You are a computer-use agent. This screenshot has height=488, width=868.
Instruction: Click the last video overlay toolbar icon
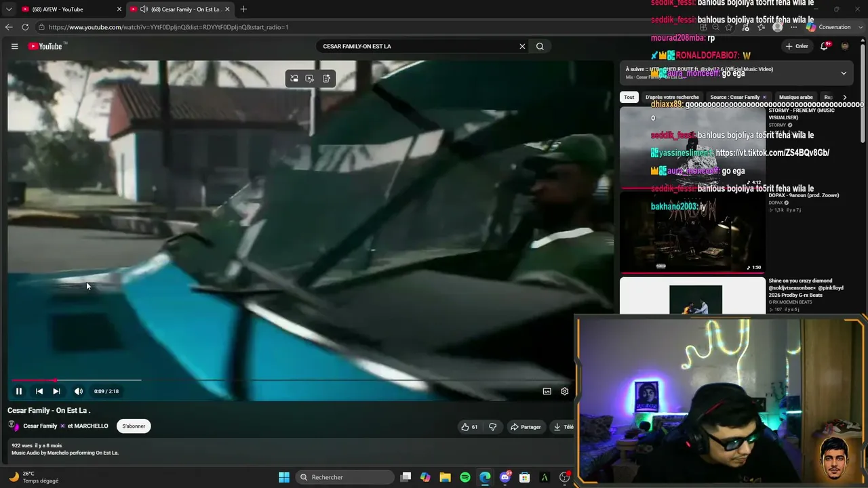pos(326,79)
